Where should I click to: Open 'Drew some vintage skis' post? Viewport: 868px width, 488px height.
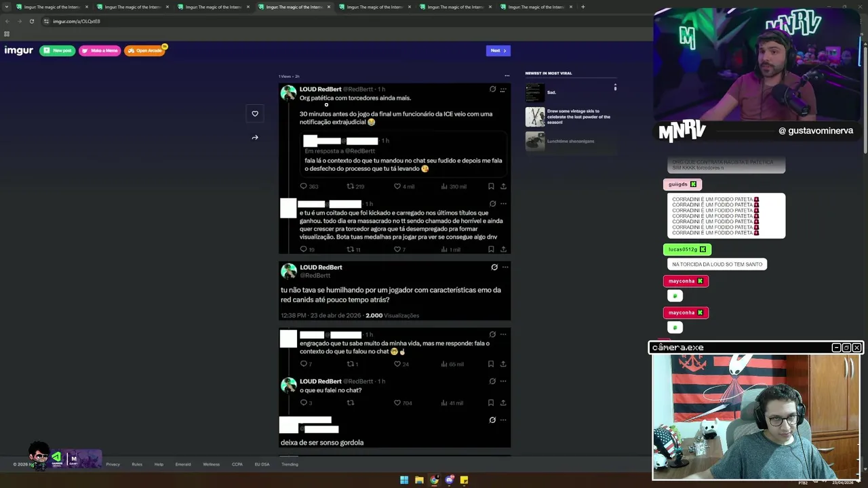pos(570,117)
